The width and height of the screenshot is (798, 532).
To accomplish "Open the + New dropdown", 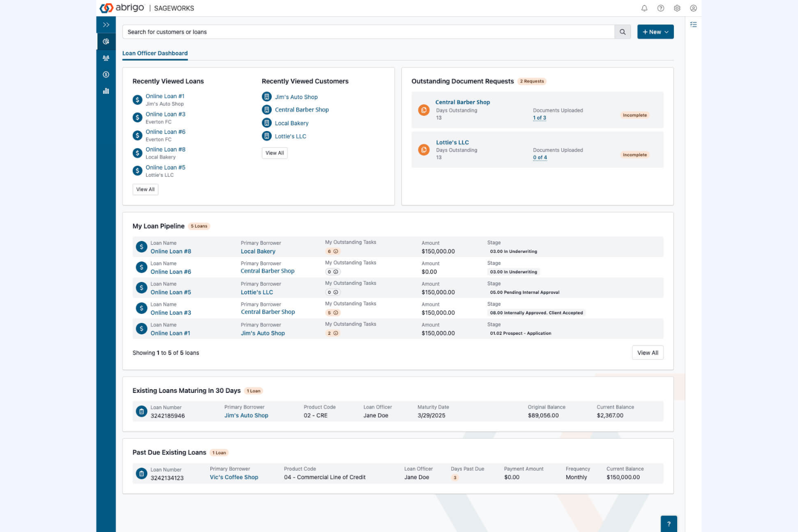I will click(655, 32).
